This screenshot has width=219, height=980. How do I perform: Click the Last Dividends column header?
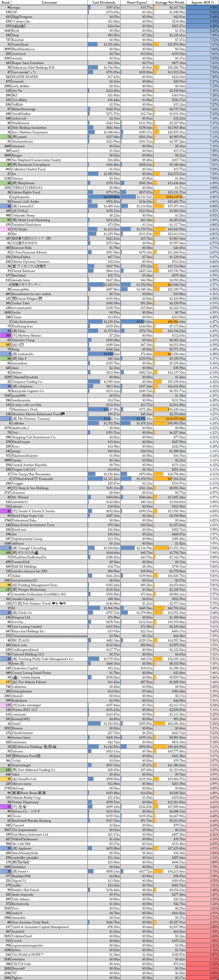[x=104, y=2]
